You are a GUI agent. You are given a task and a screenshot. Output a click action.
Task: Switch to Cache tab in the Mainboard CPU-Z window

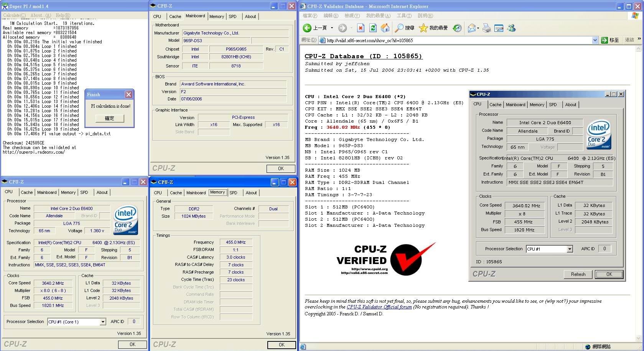click(x=175, y=16)
